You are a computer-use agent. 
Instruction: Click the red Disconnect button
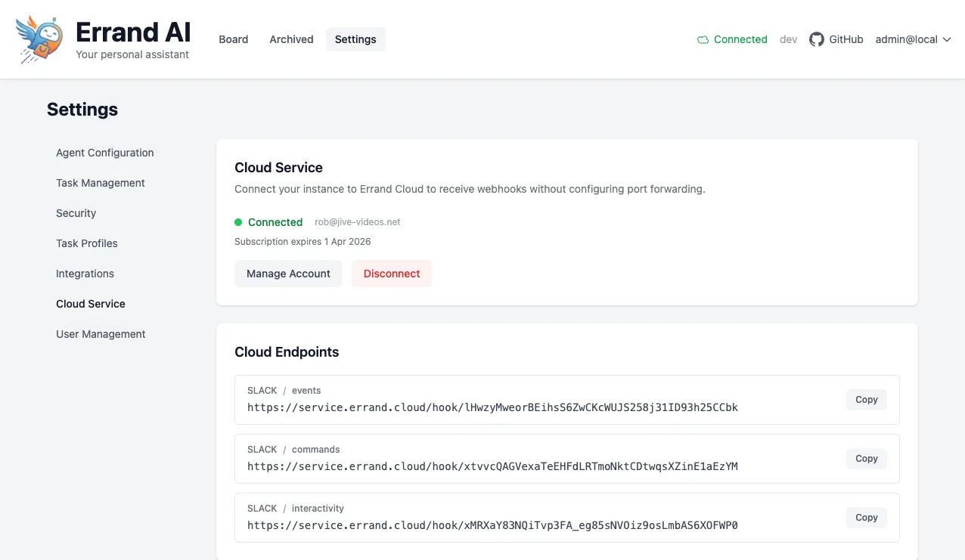point(392,274)
